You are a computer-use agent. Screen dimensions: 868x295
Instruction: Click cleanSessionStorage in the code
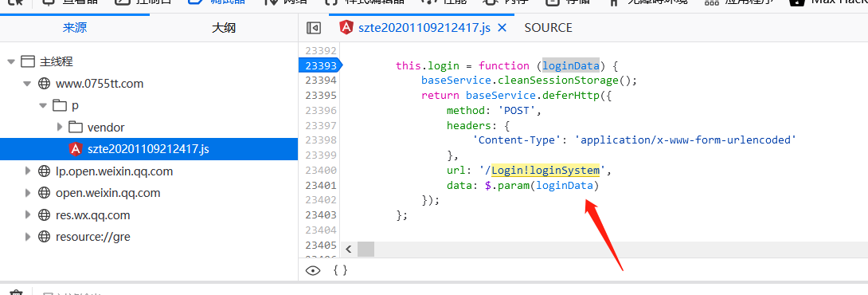click(x=558, y=81)
